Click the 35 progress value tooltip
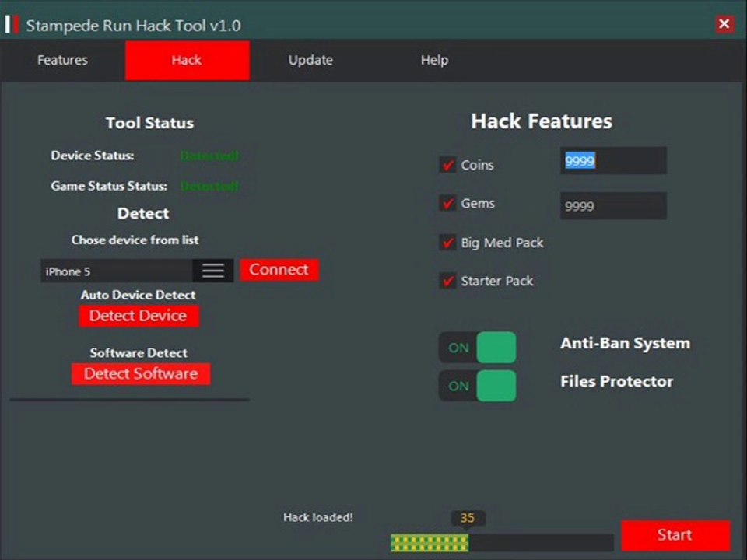This screenshot has width=747, height=560. [x=468, y=518]
